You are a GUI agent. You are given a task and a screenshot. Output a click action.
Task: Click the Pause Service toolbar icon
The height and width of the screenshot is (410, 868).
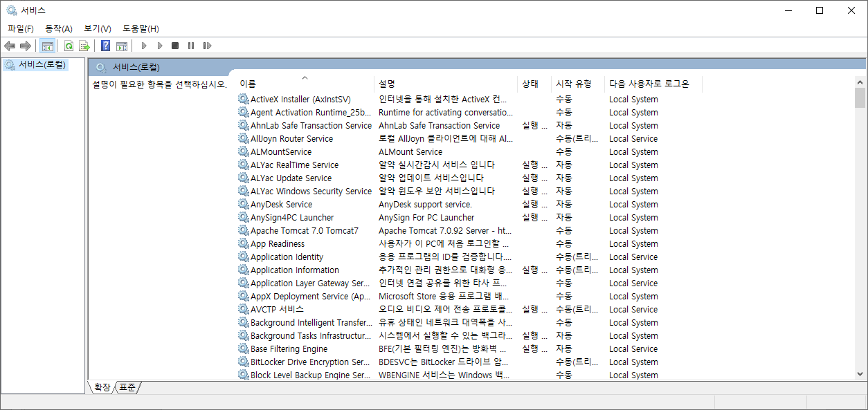click(191, 46)
